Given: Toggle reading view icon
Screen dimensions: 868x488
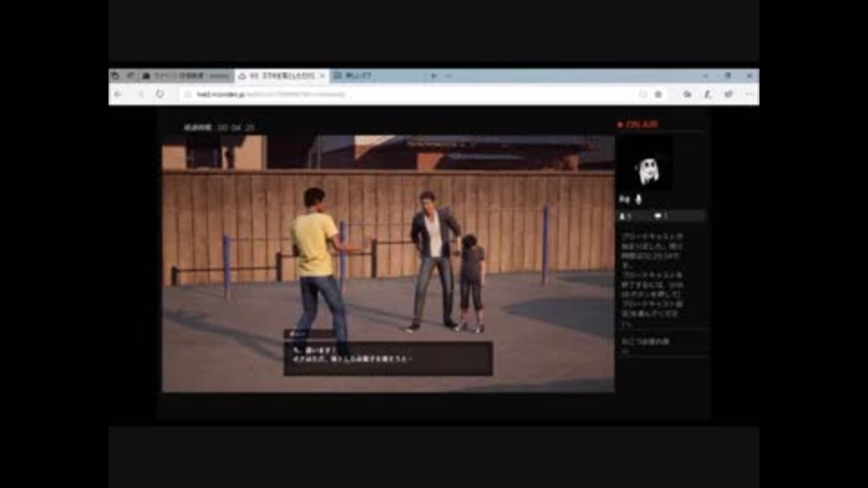Looking at the screenshot, I should click(643, 95).
